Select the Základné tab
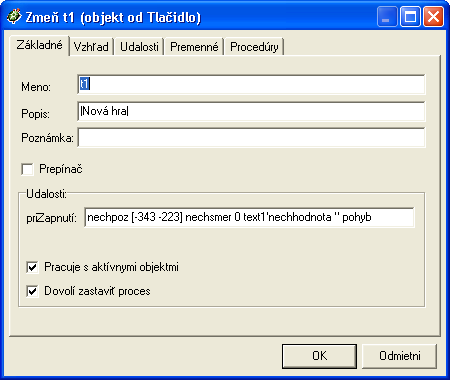 coord(39,45)
